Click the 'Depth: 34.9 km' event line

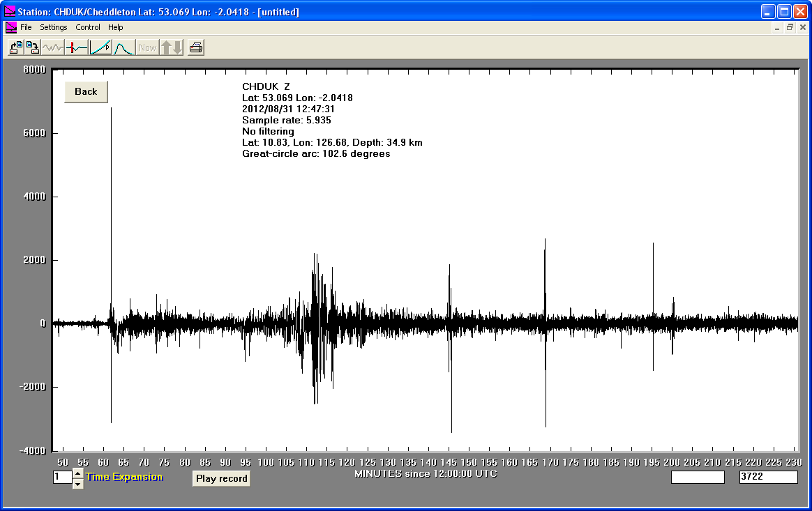[332, 142]
